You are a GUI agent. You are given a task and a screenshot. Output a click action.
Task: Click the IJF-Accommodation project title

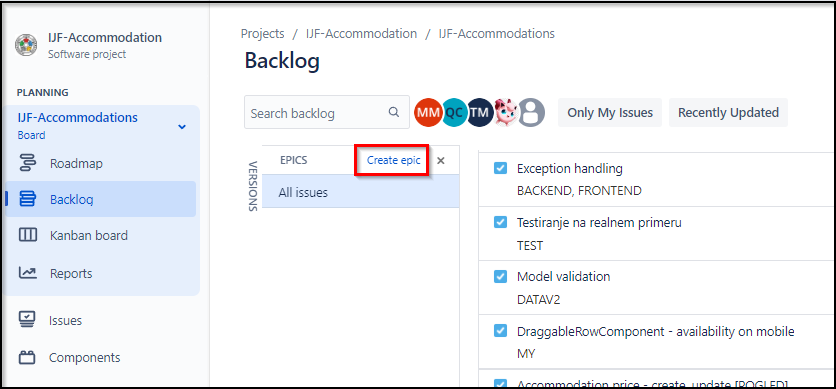point(104,38)
